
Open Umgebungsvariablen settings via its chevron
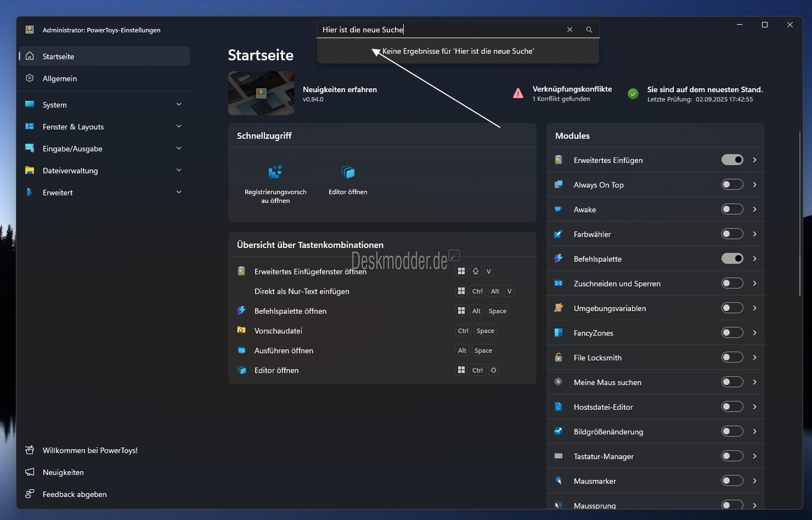click(x=755, y=308)
